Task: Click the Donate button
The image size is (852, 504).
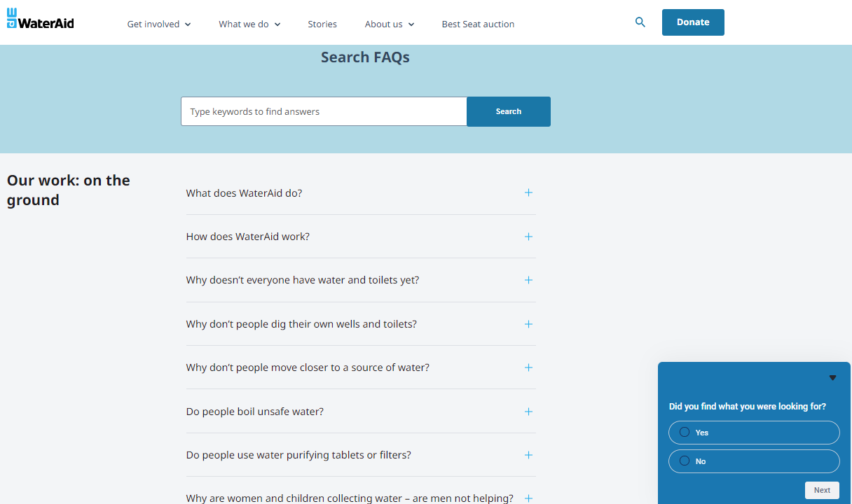Action: pyautogui.click(x=693, y=22)
